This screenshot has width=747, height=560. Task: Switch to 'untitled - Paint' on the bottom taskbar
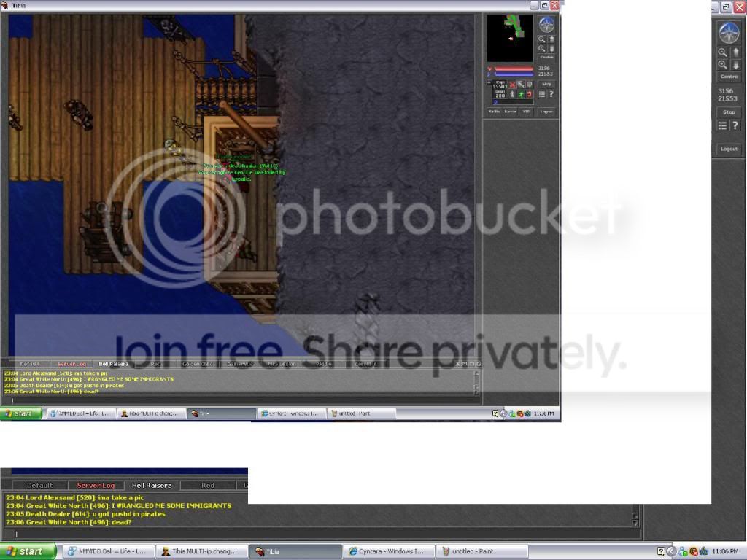[482, 551]
